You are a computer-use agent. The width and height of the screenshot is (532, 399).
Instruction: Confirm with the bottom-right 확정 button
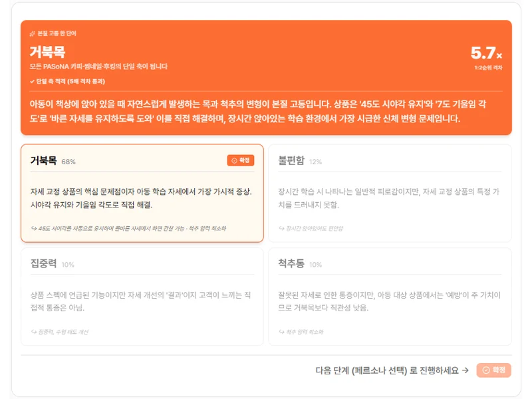tap(493, 370)
